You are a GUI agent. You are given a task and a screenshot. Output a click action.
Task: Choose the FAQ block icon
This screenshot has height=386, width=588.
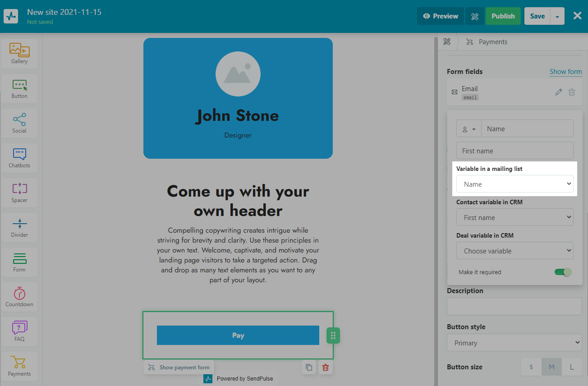click(x=19, y=331)
